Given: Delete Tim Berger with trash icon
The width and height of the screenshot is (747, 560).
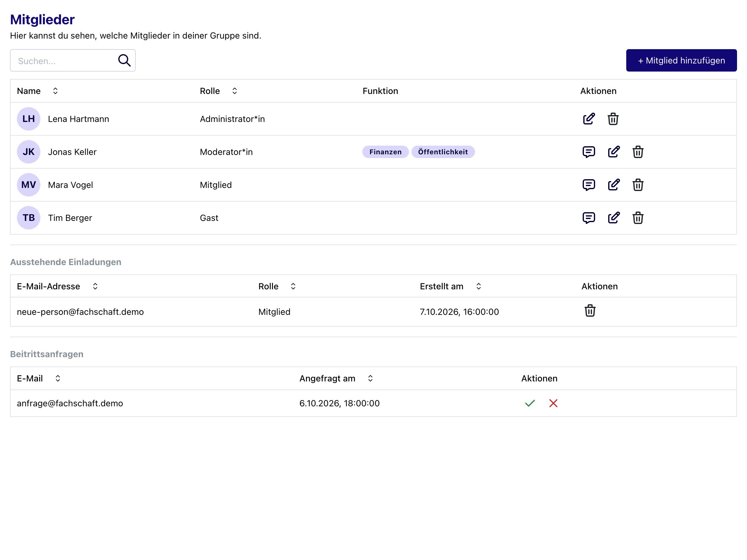Looking at the screenshot, I should coord(638,218).
